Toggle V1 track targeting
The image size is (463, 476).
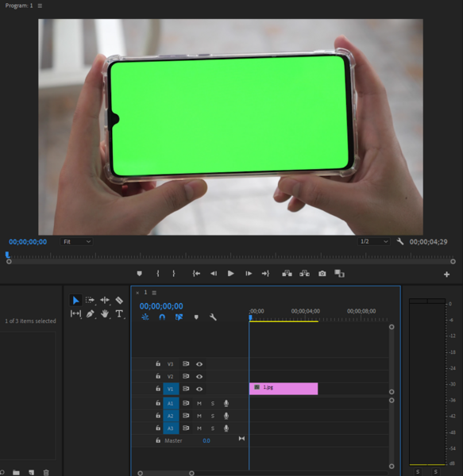coord(171,389)
